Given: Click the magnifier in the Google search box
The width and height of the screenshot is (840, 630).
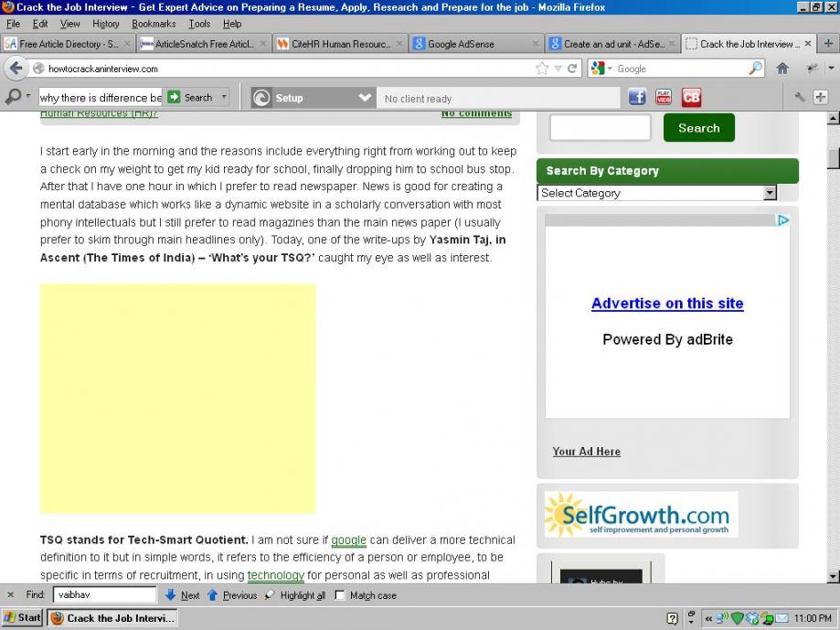Looking at the screenshot, I should [755, 68].
